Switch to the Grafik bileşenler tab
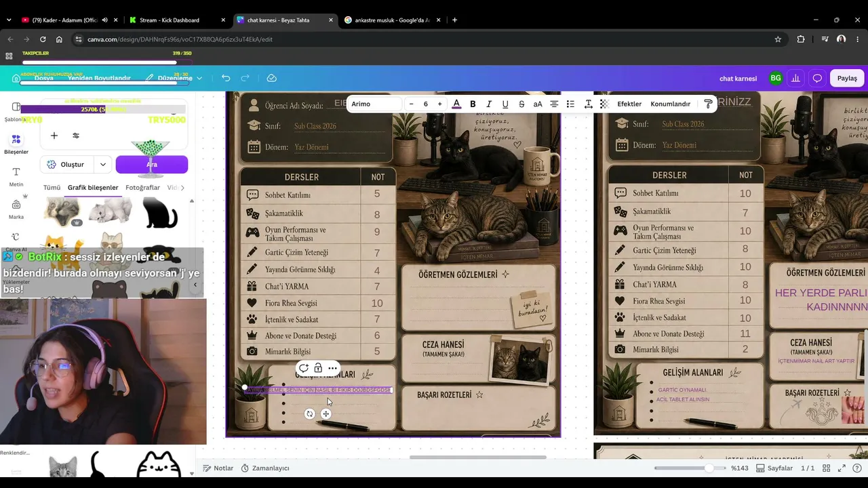Viewport: 868px width, 488px height. [93, 187]
